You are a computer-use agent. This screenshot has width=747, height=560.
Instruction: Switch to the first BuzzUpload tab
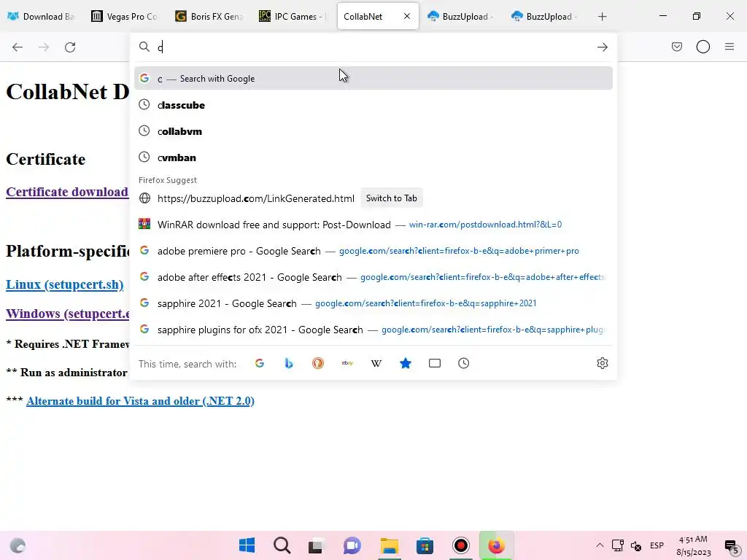[x=461, y=16]
